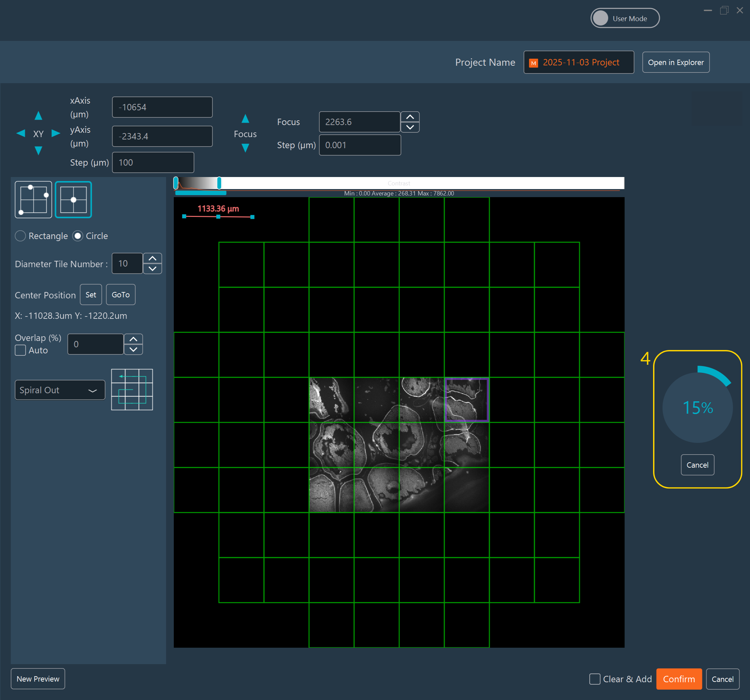750x700 pixels.
Task: Click the XY move up arrow
Action: point(38,116)
